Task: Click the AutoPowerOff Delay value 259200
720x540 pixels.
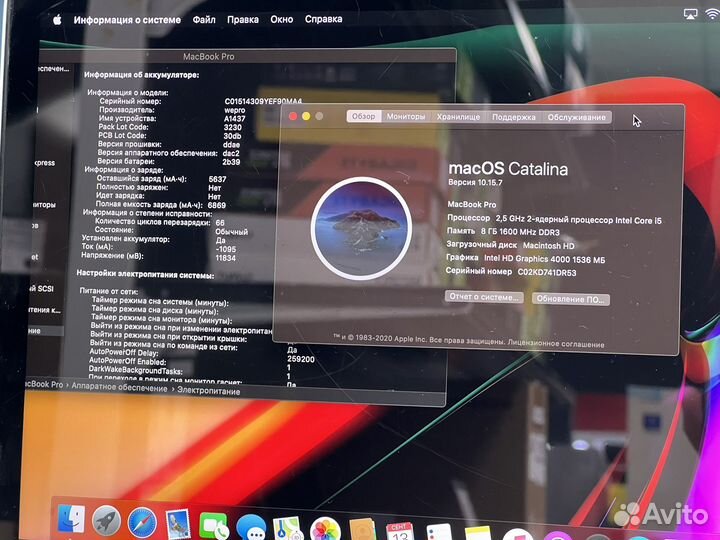Action: click(x=301, y=359)
